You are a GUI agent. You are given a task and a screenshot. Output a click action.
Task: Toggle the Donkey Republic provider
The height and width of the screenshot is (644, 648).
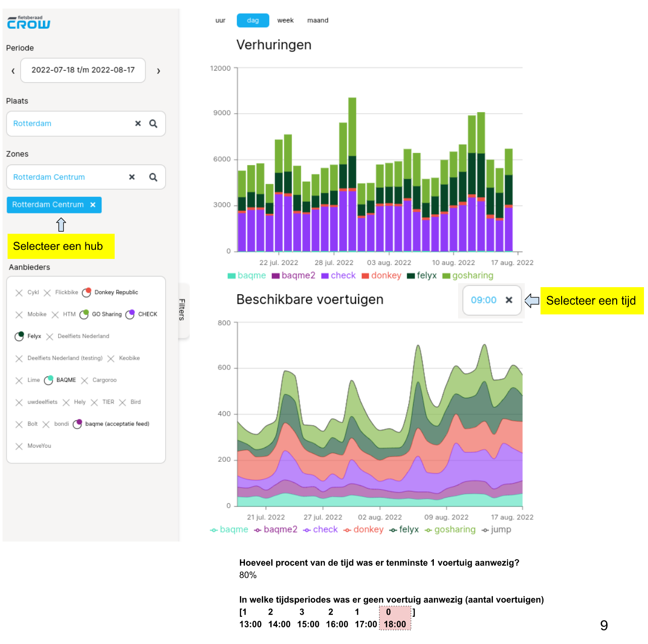pyautogui.click(x=110, y=292)
